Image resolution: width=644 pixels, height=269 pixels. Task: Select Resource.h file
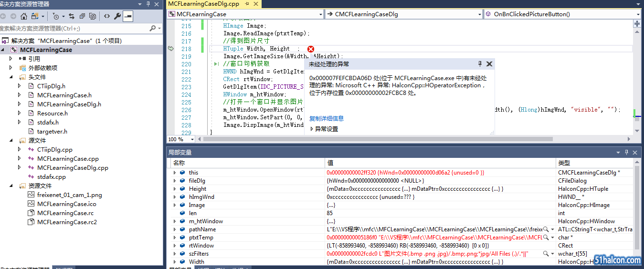click(x=53, y=114)
